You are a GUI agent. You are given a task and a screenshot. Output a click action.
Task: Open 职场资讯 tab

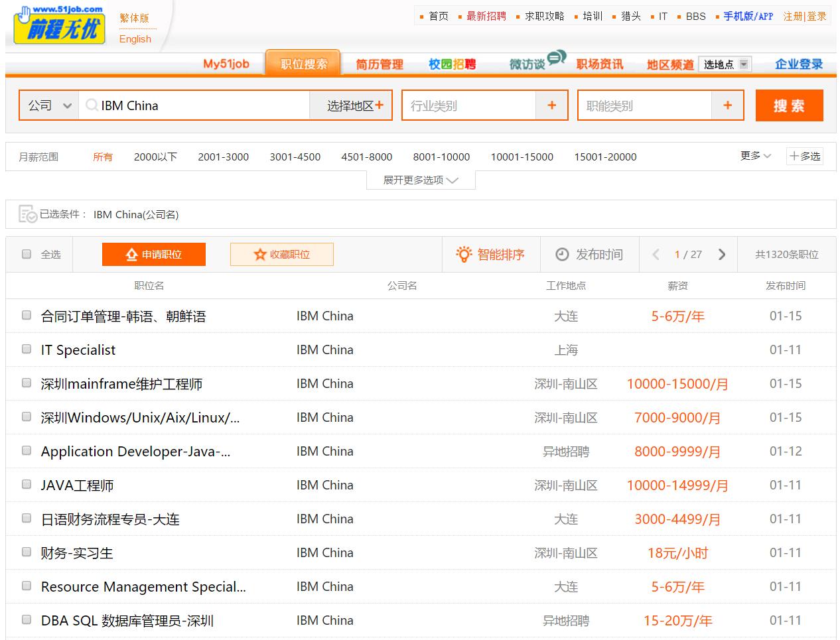[599, 64]
